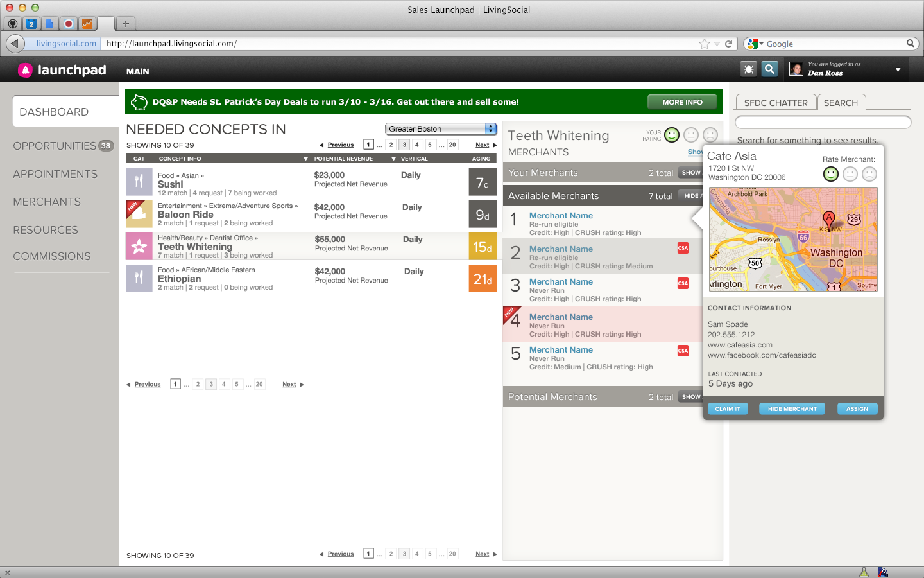924x578 pixels.
Task: Rate Teeth Whitening with neutral face
Action: pyautogui.click(x=691, y=134)
